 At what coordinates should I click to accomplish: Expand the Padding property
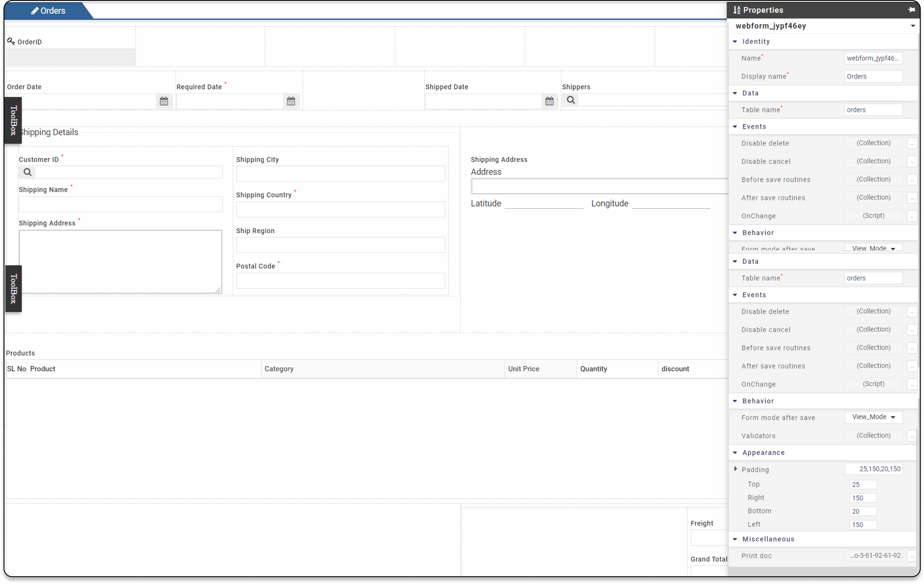coord(736,469)
